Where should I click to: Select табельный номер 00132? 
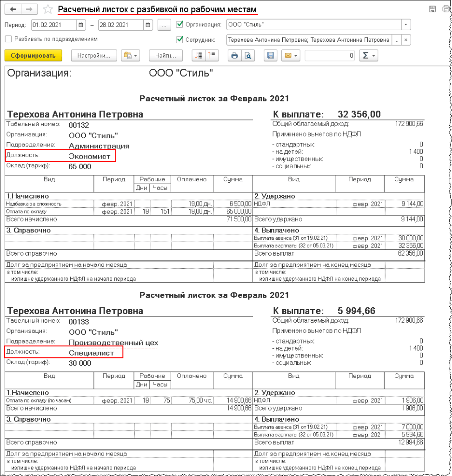79,125
